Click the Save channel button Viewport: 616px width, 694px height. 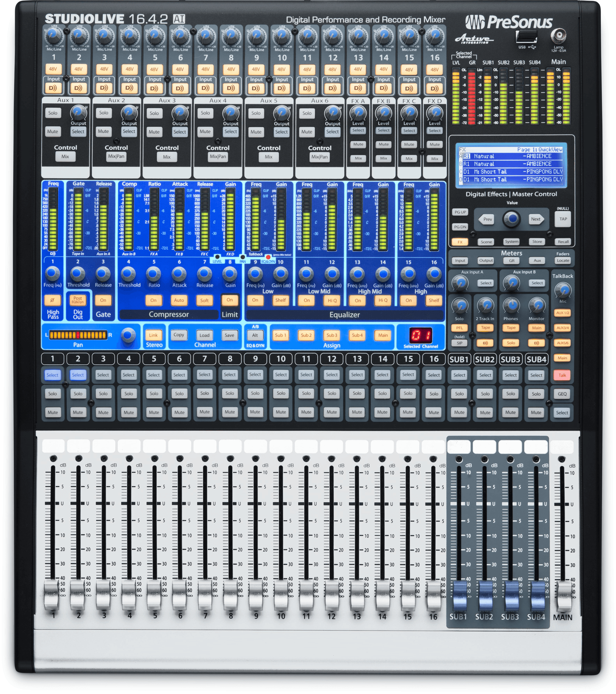click(x=229, y=335)
